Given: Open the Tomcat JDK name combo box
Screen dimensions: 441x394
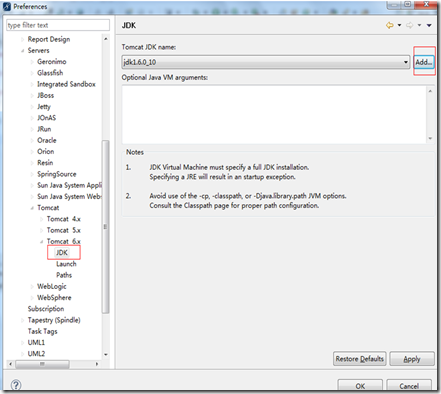Looking at the screenshot, I should click(266, 62).
